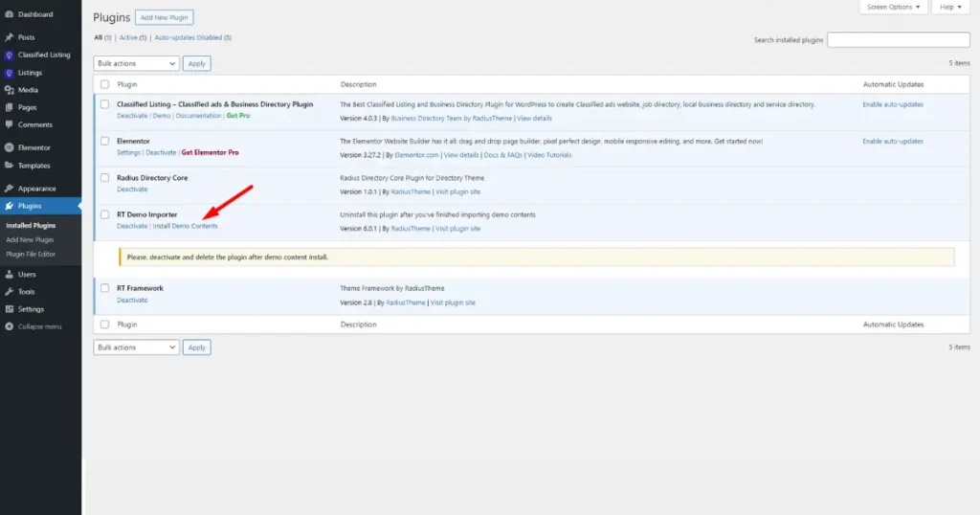
Task: Open RadiusTheme author link for RT Framework
Action: click(405, 302)
